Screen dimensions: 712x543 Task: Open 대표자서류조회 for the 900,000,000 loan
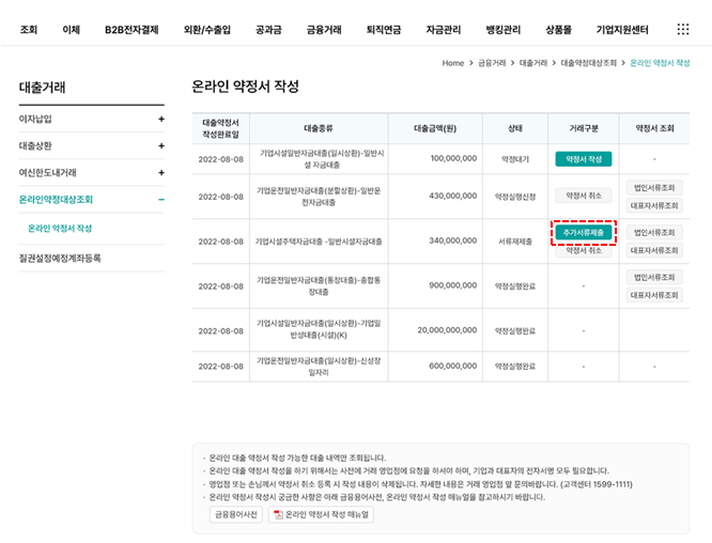pyautogui.click(x=654, y=295)
